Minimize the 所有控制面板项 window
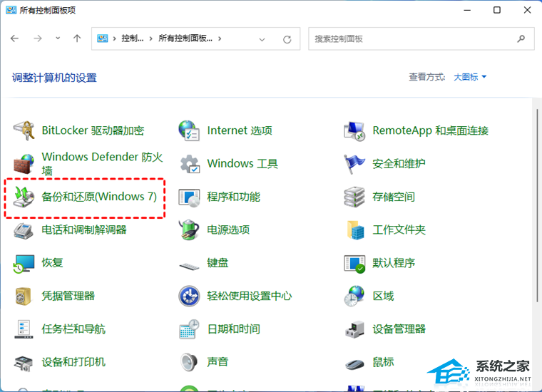Screen dimensions: 542x392 [x=467, y=10]
